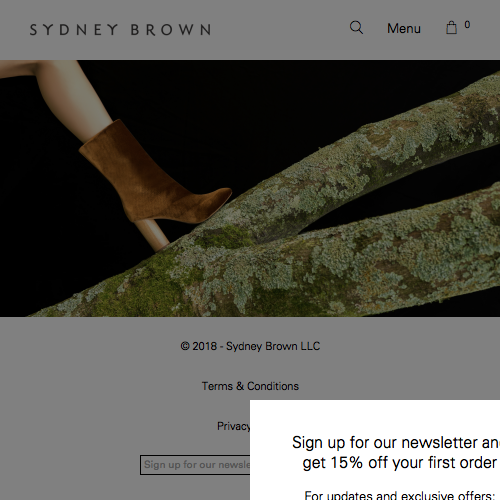The height and width of the screenshot is (500, 500).
Task: Open the Menu in the header
Action: [x=404, y=28]
